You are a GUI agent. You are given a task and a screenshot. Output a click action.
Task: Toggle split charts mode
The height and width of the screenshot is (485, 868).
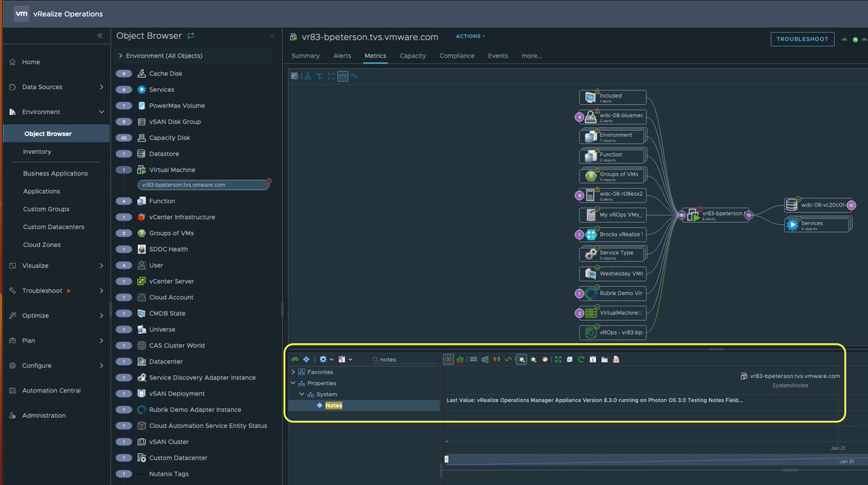448,359
